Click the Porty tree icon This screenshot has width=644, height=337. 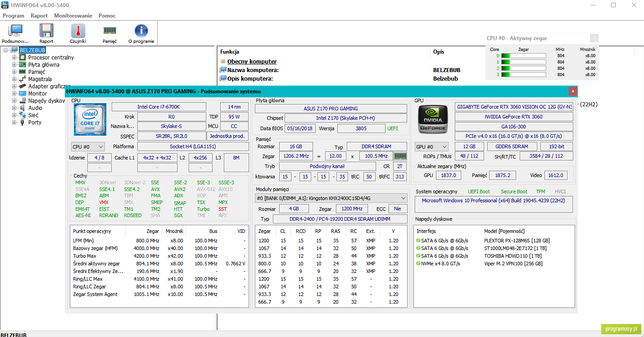(x=23, y=123)
